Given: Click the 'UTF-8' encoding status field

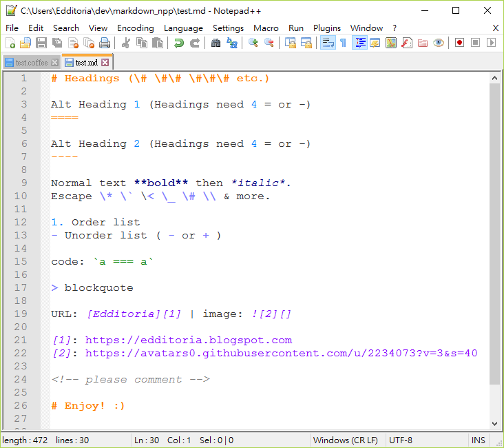Looking at the screenshot, I should click(401, 440).
